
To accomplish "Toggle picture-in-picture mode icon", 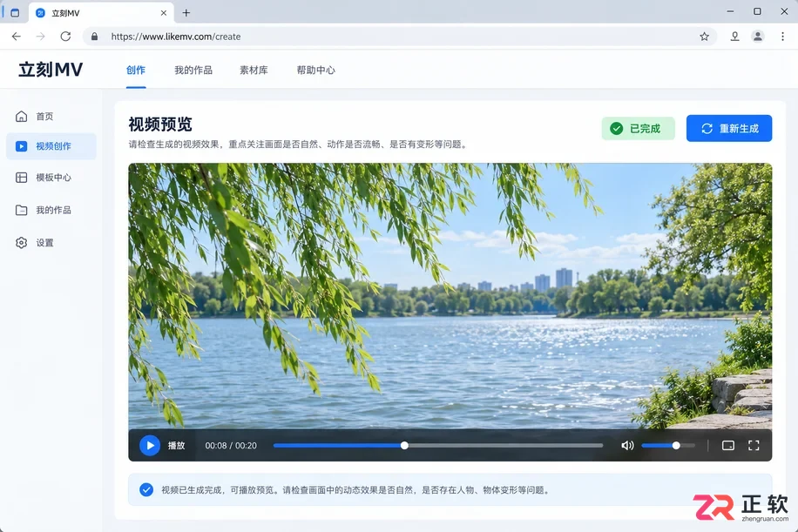I will click(x=727, y=446).
